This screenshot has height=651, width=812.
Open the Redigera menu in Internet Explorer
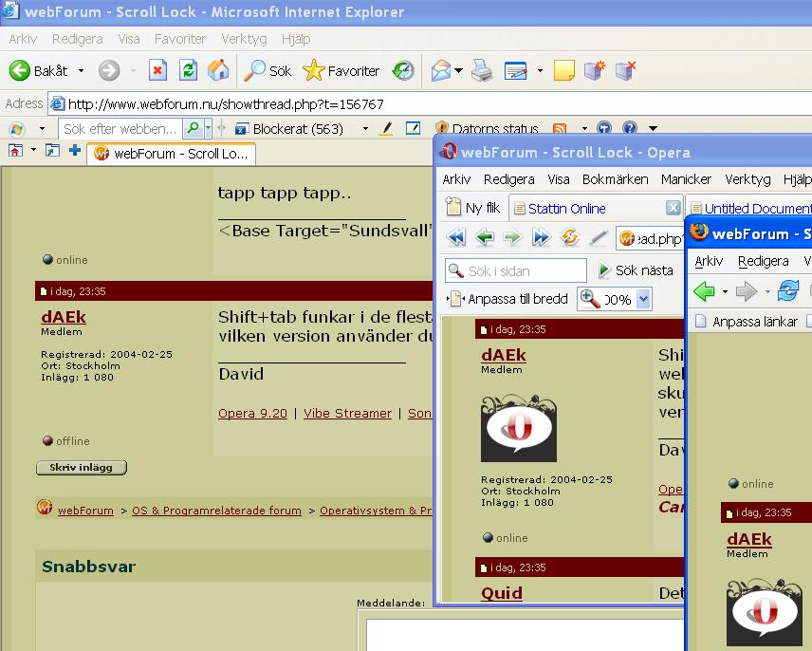pyautogui.click(x=77, y=39)
